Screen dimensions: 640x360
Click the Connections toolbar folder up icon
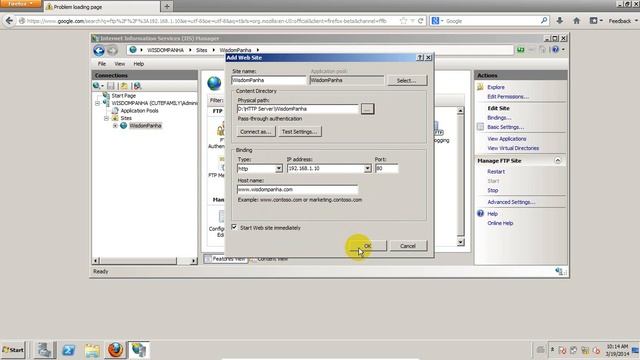pos(124,86)
